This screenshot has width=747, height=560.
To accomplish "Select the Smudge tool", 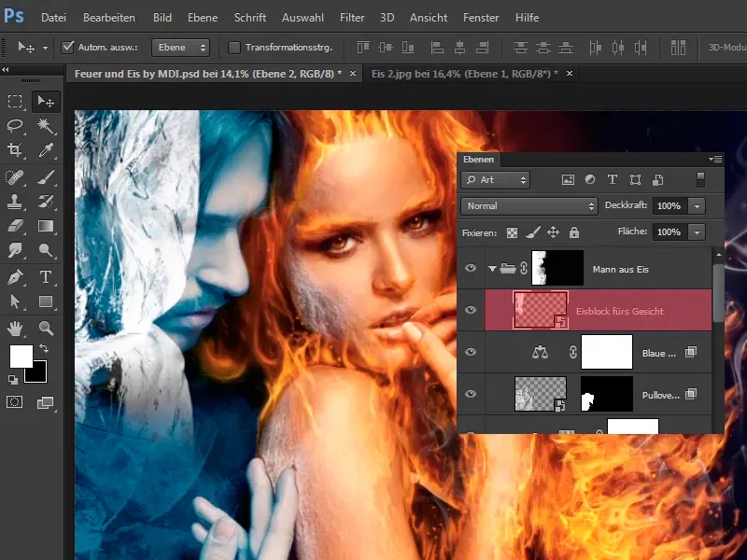I will [x=15, y=250].
